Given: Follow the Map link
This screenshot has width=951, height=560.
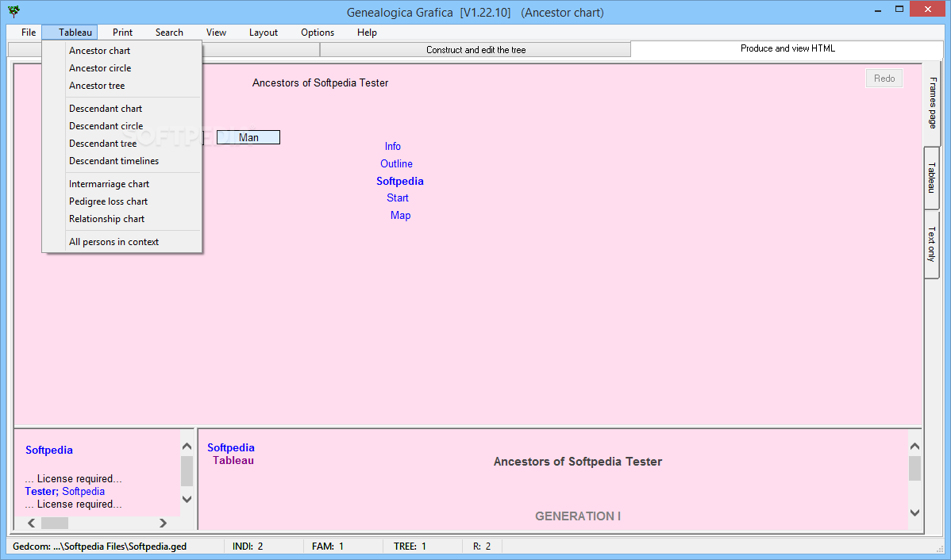Looking at the screenshot, I should point(400,215).
